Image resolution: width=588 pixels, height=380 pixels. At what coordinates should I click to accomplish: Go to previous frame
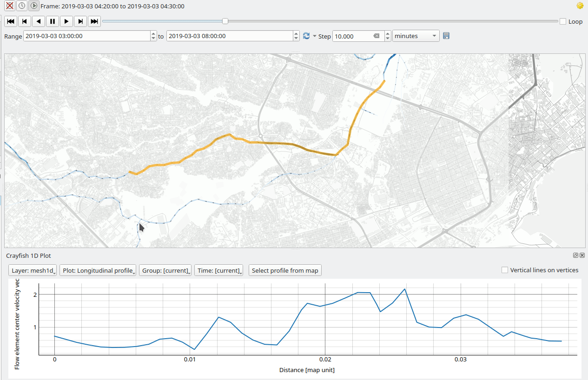[x=25, y=21]
